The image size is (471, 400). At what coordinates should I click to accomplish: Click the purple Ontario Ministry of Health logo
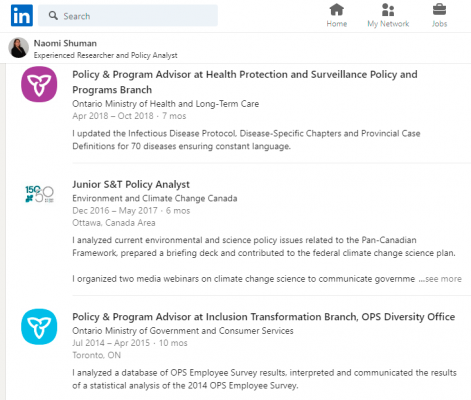pyautogui.click(x=39, y=84)
